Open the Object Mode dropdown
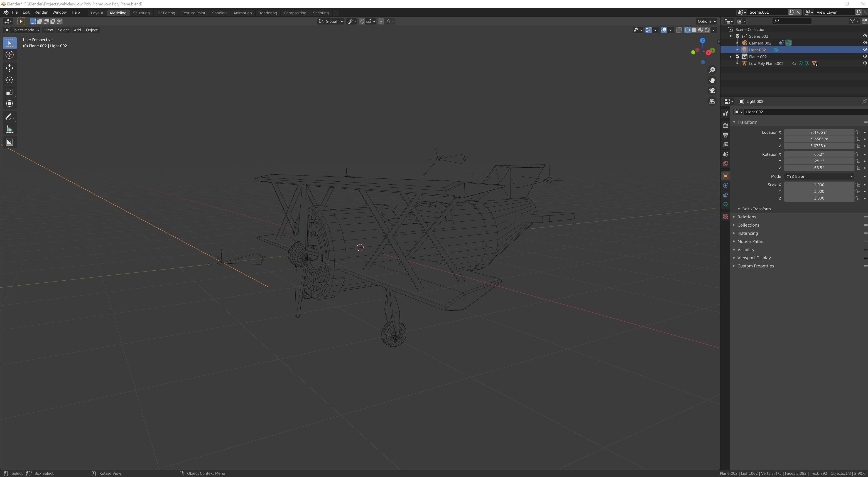 pyautogui.click(x=22, y=30)
